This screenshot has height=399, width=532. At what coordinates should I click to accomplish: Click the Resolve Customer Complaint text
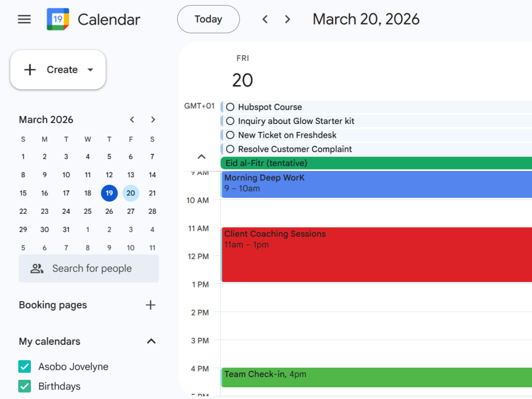coord(295,149)
